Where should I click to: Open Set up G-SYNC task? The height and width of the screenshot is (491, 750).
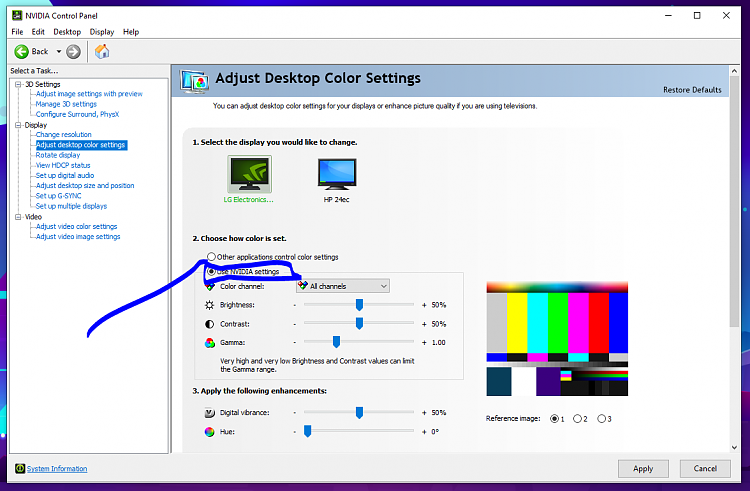coord(58,196)
